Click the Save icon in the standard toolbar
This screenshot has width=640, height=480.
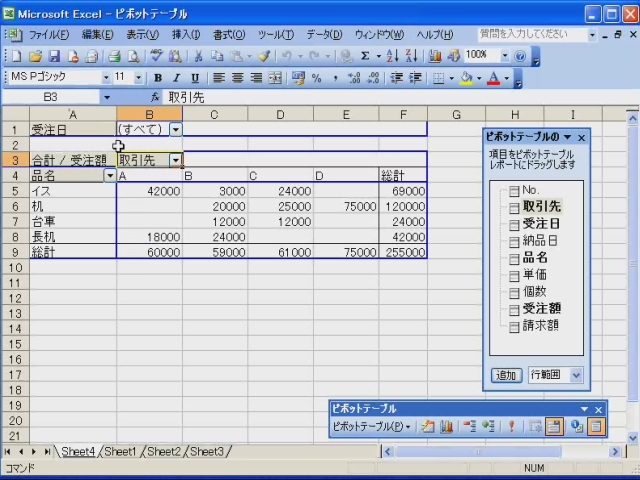point(54,56)
